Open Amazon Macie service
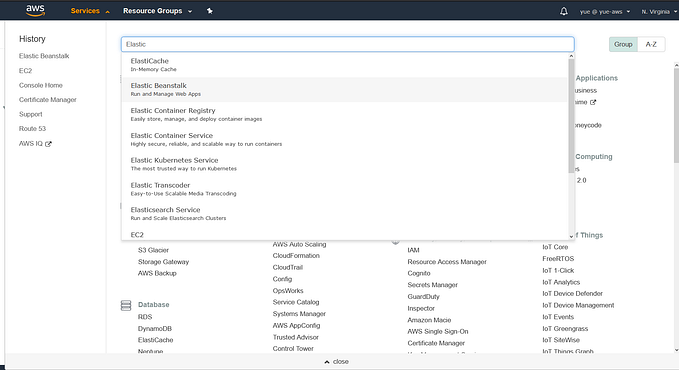 tap(429, 320)
